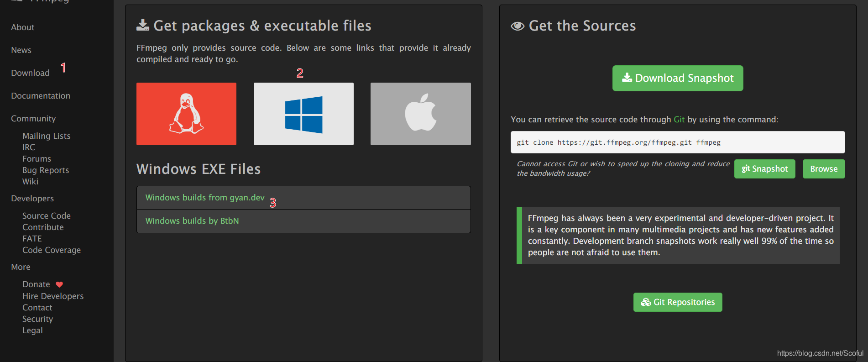
Task: Open the Developers section link
Action: (x=32, y=199)
